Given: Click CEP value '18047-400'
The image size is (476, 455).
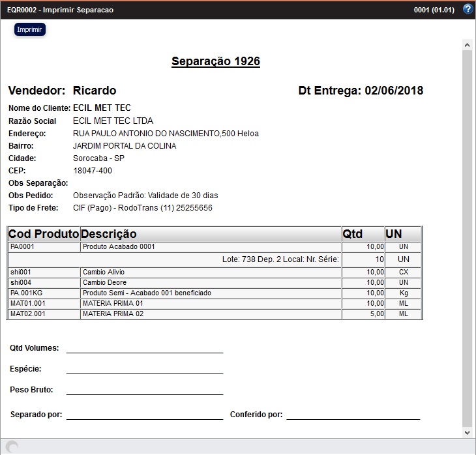Looking at the screenshot, I should coord(93,171).
